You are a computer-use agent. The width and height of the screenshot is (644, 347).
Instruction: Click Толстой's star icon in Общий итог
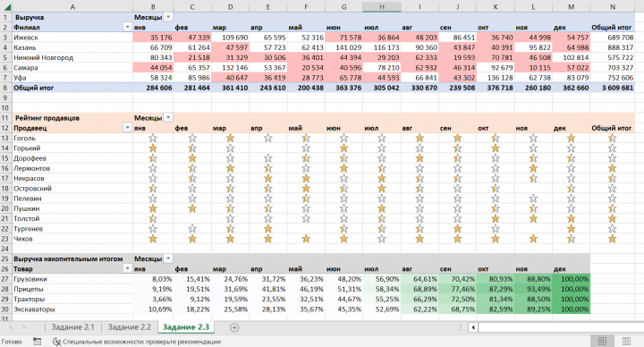[x=612, y=218]
